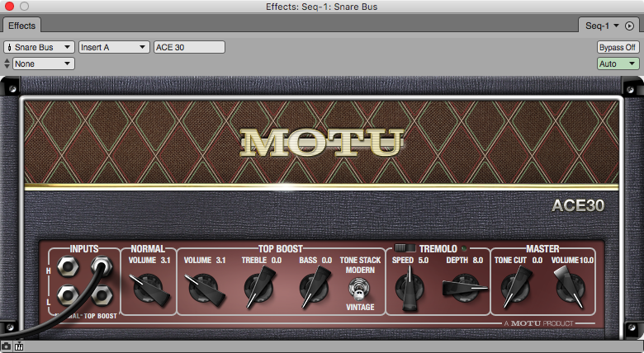Open the Auto automation mode dropdown

618,64
